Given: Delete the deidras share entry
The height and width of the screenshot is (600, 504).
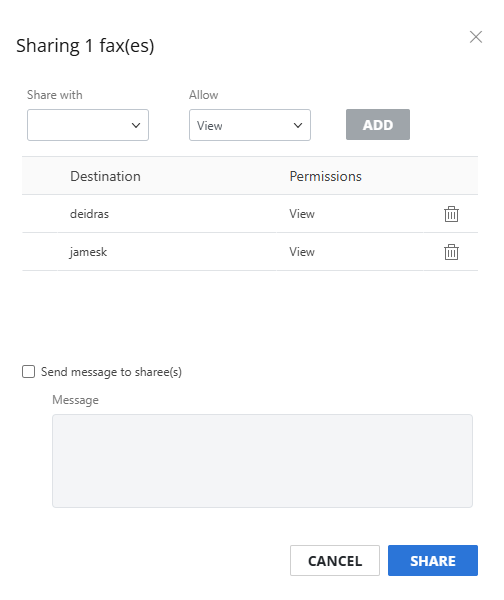Looking at the screenshot, I should tap(451, 214).
